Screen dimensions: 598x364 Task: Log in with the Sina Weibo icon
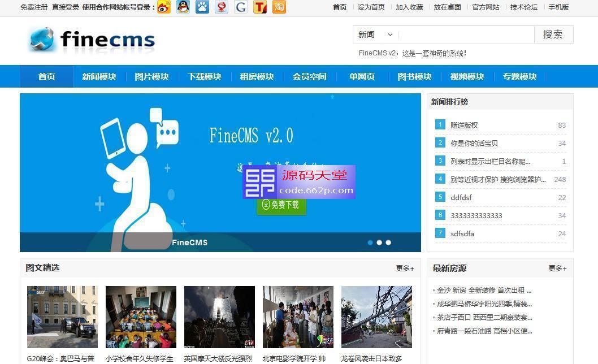pos(164,7)
